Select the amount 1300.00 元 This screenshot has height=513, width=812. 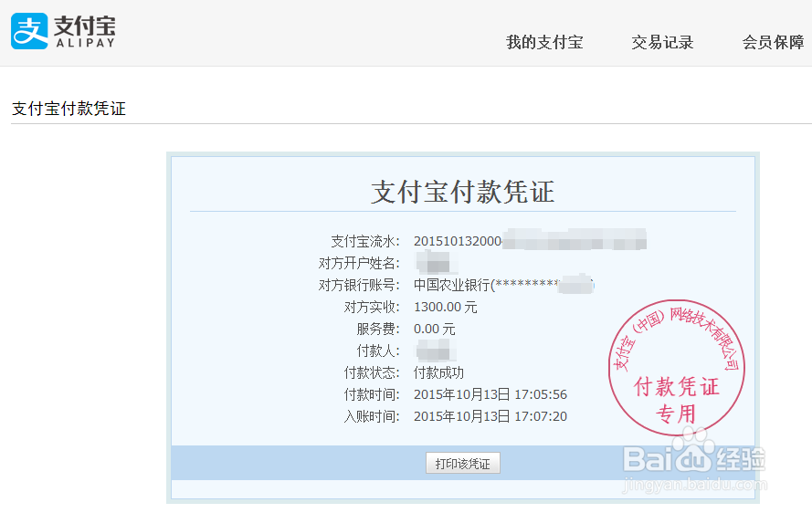446,307
